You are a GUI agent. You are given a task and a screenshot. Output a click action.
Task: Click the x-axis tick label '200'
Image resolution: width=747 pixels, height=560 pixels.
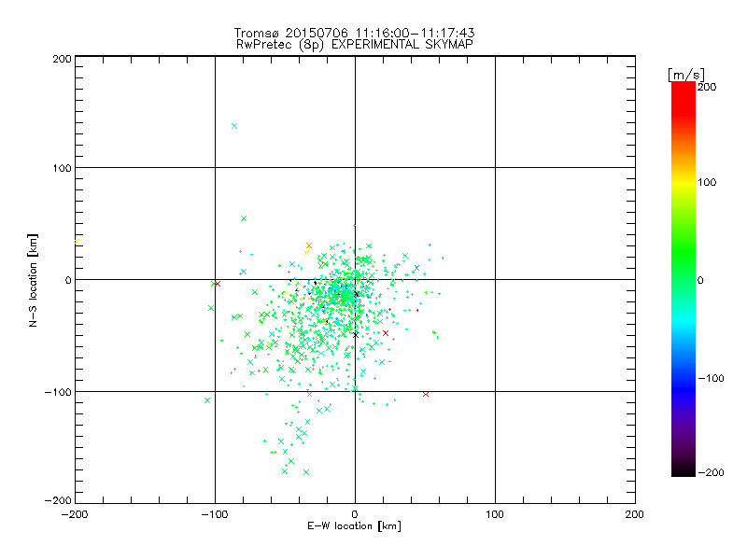[x=635, y=515]
